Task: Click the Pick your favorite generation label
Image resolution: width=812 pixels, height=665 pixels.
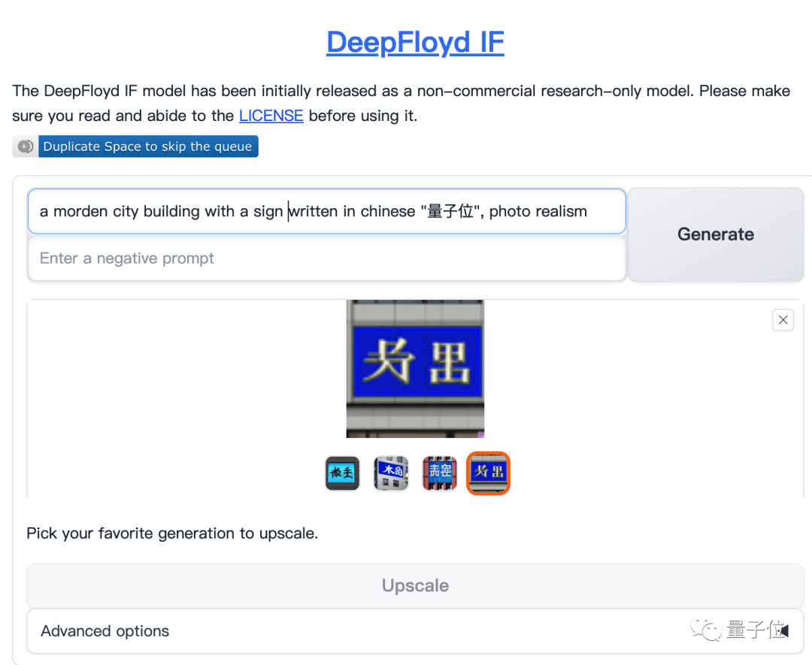Action: point(171,533)
